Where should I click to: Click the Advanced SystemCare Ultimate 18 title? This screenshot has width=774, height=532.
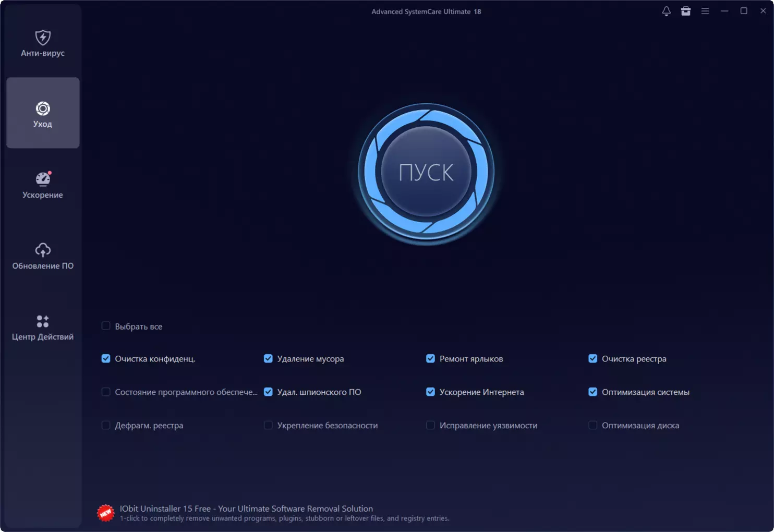(x=426, y=11)
